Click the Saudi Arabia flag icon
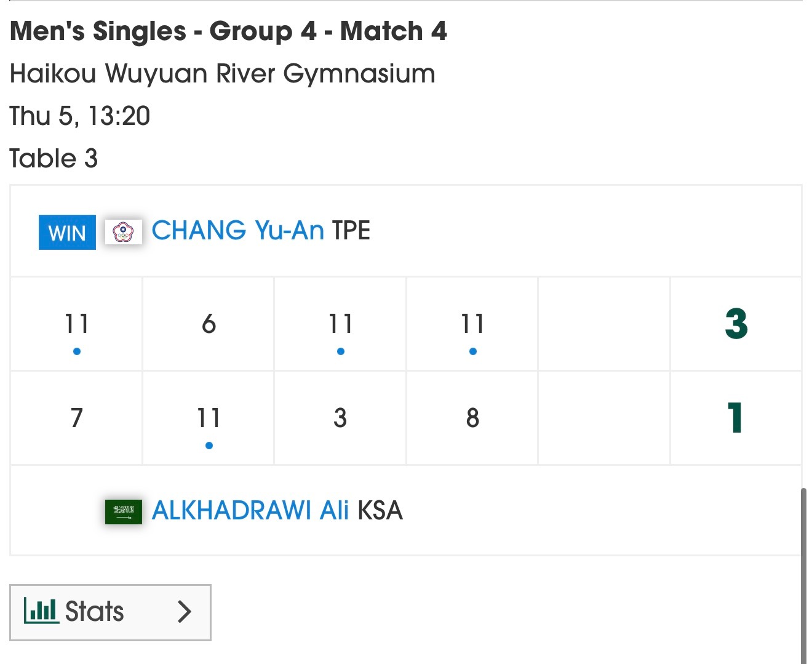The height and width of the screenshot is (664, 812). 124,511
